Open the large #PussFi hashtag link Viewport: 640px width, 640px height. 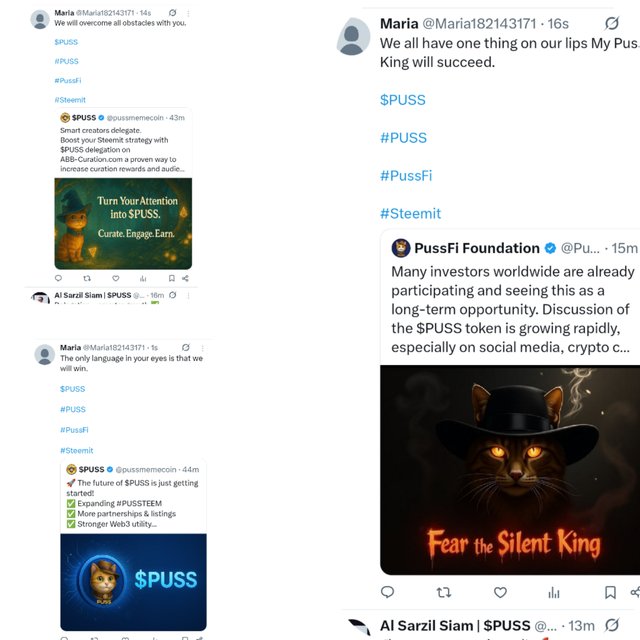click(x=406, y=176)
